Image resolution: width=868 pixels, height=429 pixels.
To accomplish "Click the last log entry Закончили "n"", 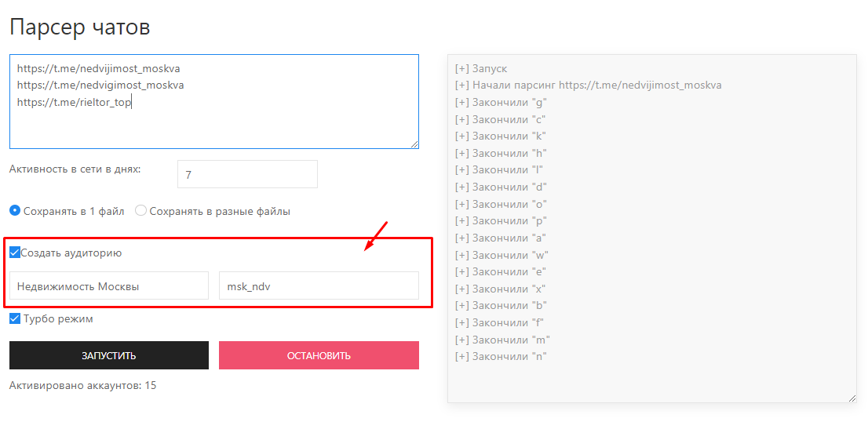I will pyautogui.click(x=501, y=357).
